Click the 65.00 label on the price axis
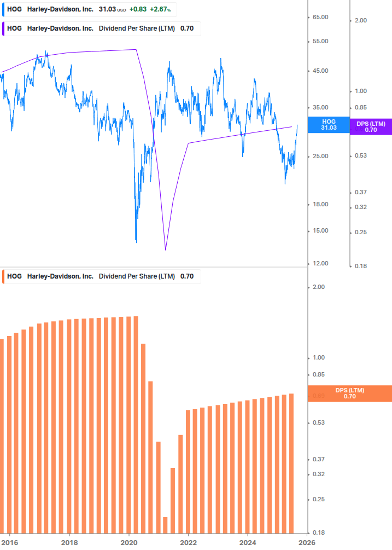 (x=320, y=18)
